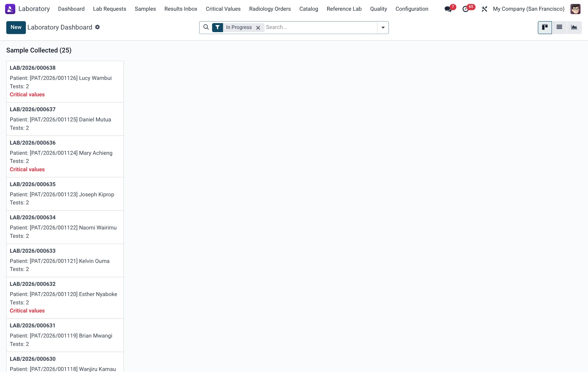588x372 pixels.
Task: Open the Dashboard menu
Action: [x=71, y=9]
